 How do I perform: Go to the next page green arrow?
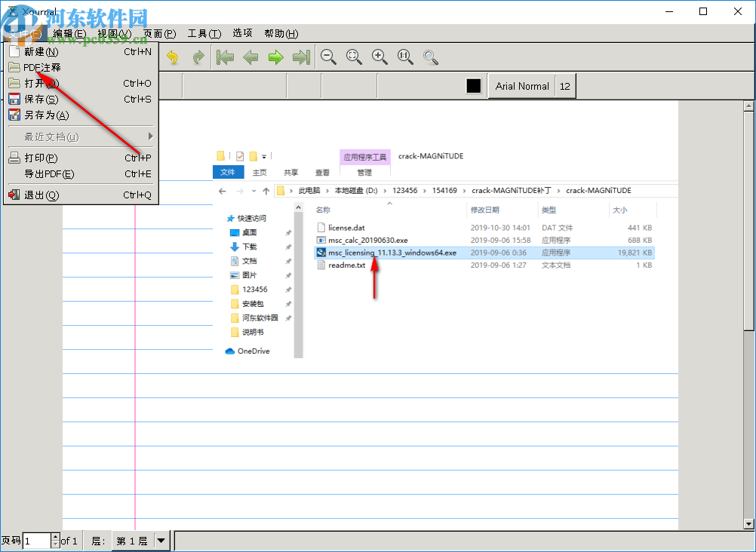pos(276,57)
